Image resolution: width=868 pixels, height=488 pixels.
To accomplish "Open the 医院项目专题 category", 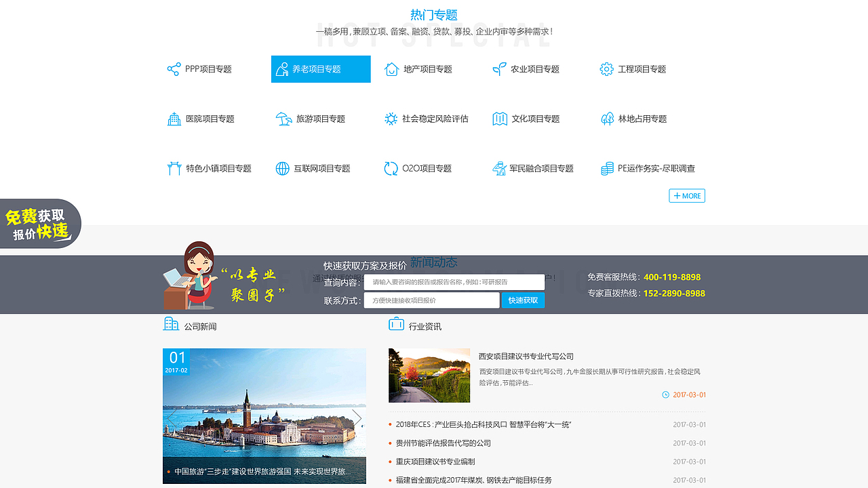I will (203, 118).
